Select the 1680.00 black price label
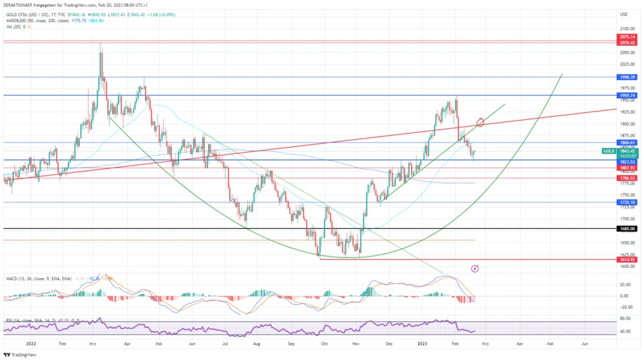The image size is (644, 361). (x=627, y=229)
